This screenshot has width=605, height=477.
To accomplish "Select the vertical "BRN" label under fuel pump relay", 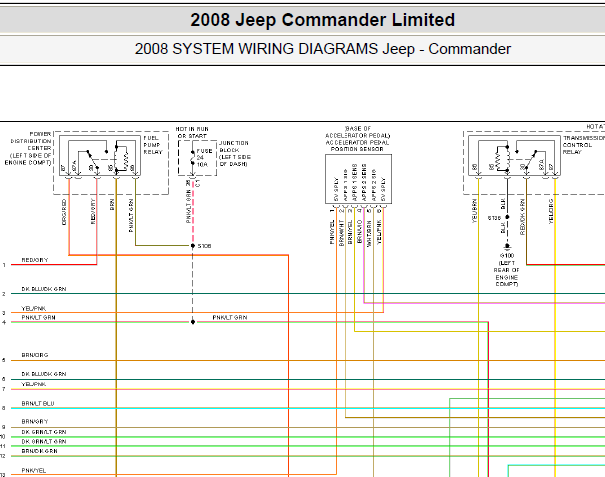I will pyautogui.click(x=112, y=204).
